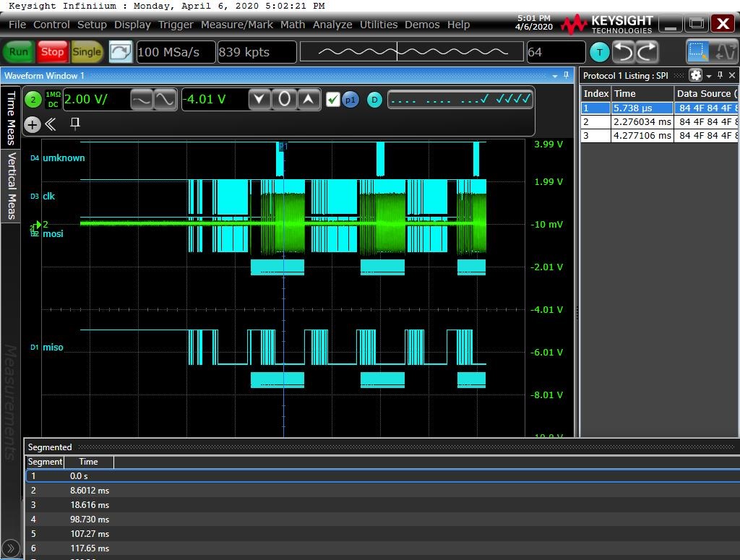Toggle the protocol p1 checkbox

pyautogui.click(x=332, y=100)
